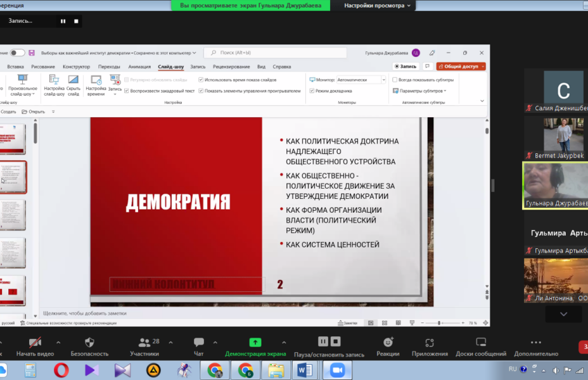Toggle 'Воспроизвести закадровый текст' checkbox
Viewport: 588px width, 380px height.
click(127, 91)
